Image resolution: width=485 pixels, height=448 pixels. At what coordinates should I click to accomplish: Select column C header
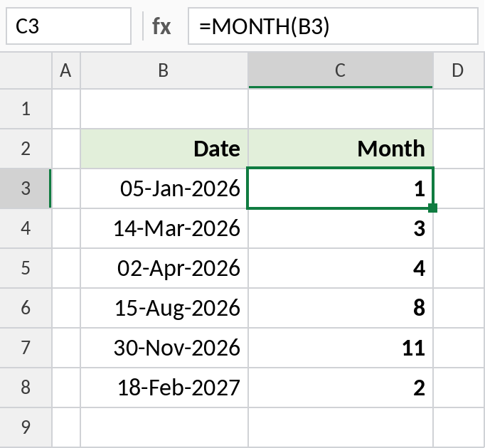(341, 70)
